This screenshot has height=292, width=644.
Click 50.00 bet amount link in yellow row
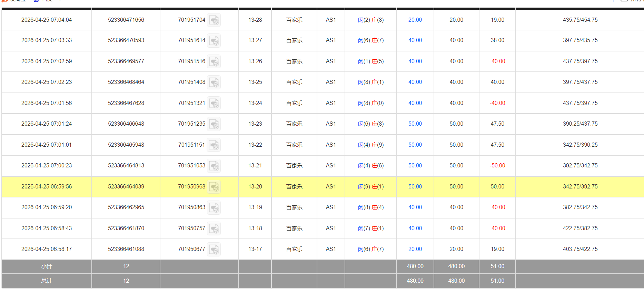pyautogui.click(x=415, y=187)
